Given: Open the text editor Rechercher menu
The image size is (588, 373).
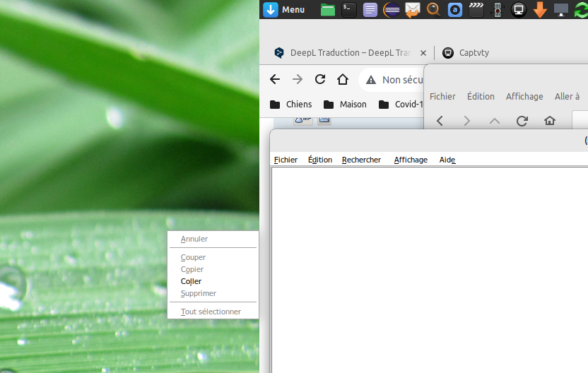Looking at the screenshot, I should pyautogui.click(x=361, y=160).
